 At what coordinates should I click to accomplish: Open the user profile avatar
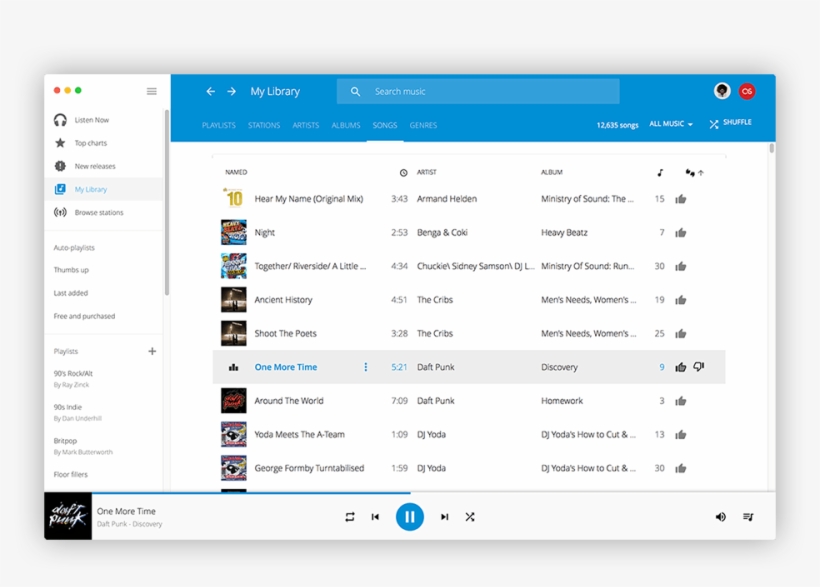pos(722,91)
